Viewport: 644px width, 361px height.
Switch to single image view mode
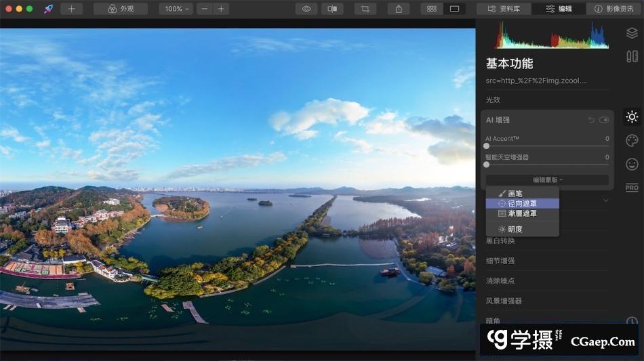454,9
